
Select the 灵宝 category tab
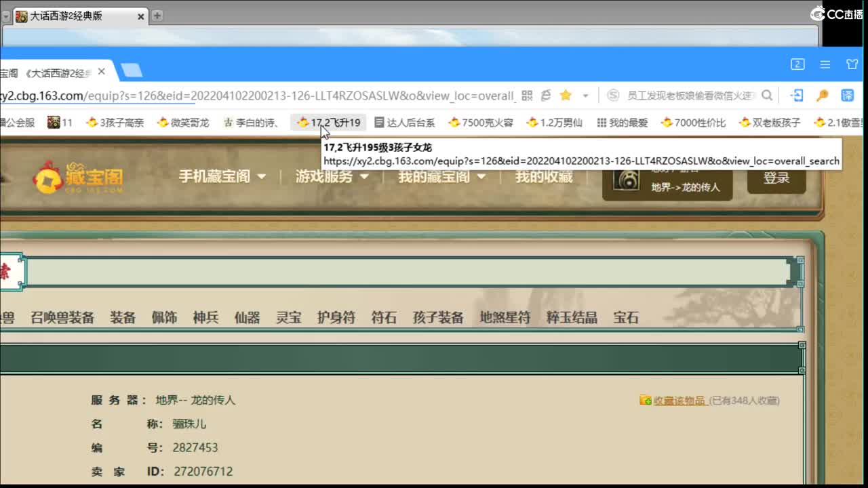click(288, 318)
